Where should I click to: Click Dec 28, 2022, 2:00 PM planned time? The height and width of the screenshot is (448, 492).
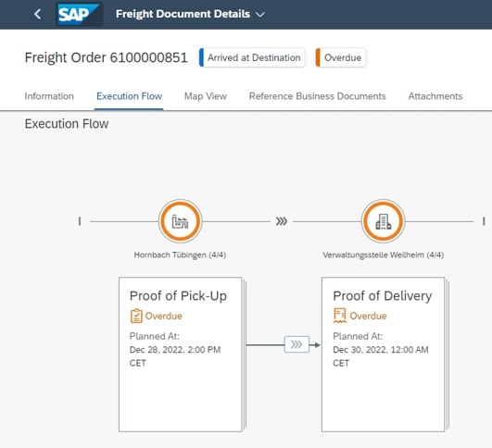(x=175, y=350)
